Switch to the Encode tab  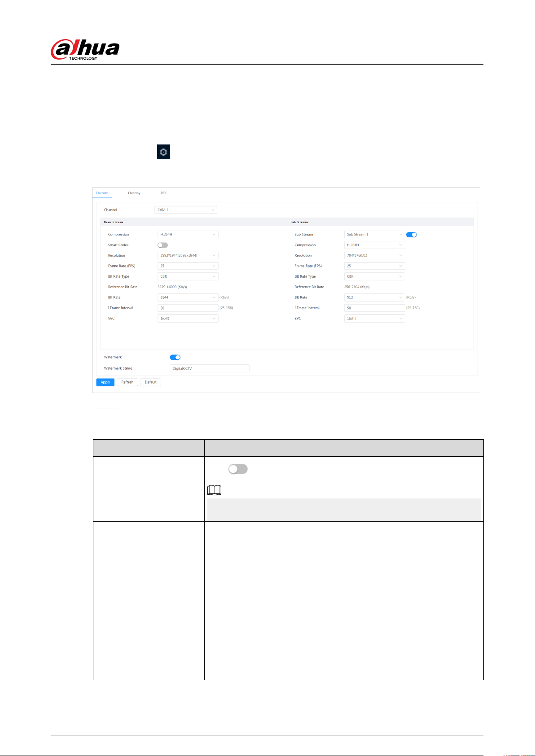(x=102, y=193)
